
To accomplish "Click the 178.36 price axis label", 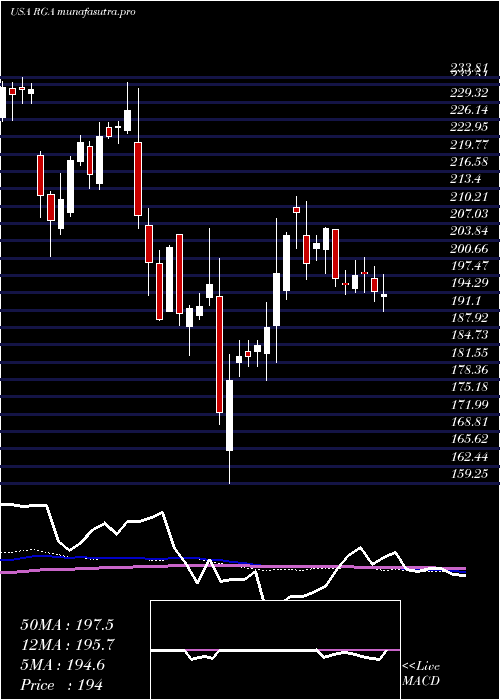I will (x=469, y=370).
